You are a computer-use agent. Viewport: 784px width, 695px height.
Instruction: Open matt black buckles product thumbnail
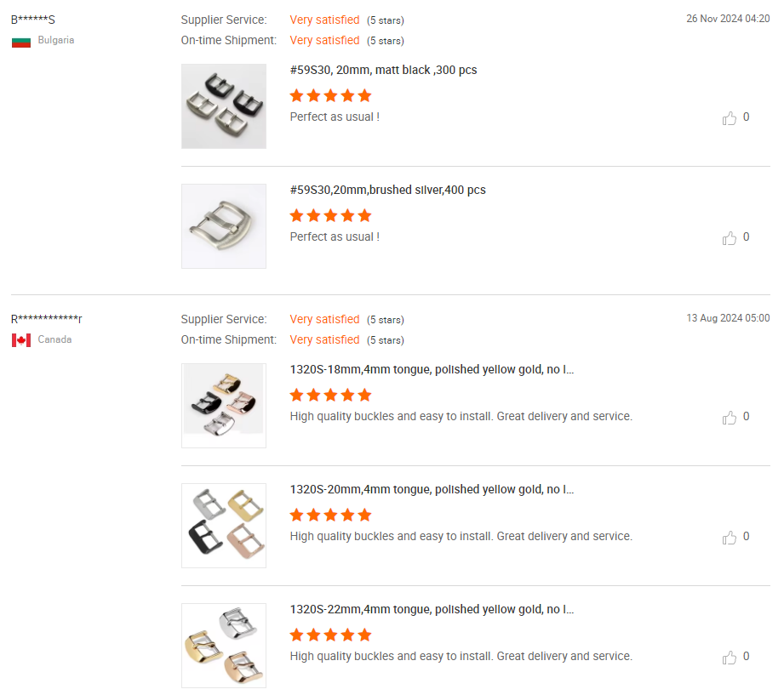(224, 106)
